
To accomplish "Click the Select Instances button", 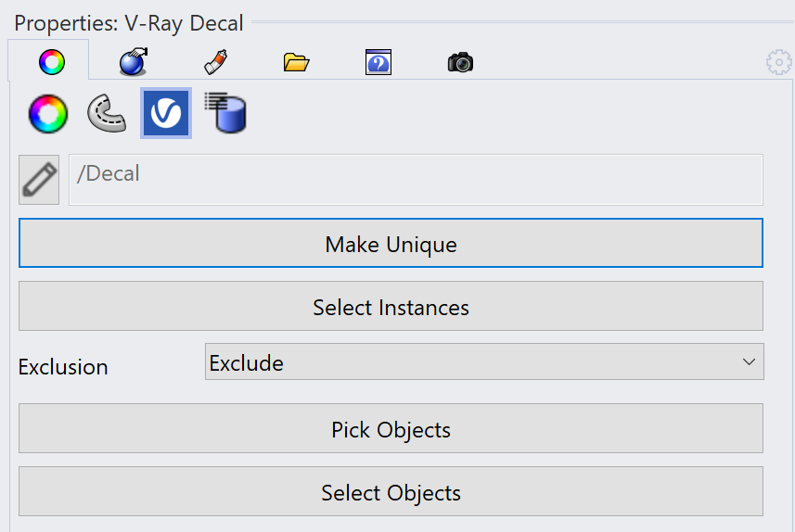I will pos(391,306).
